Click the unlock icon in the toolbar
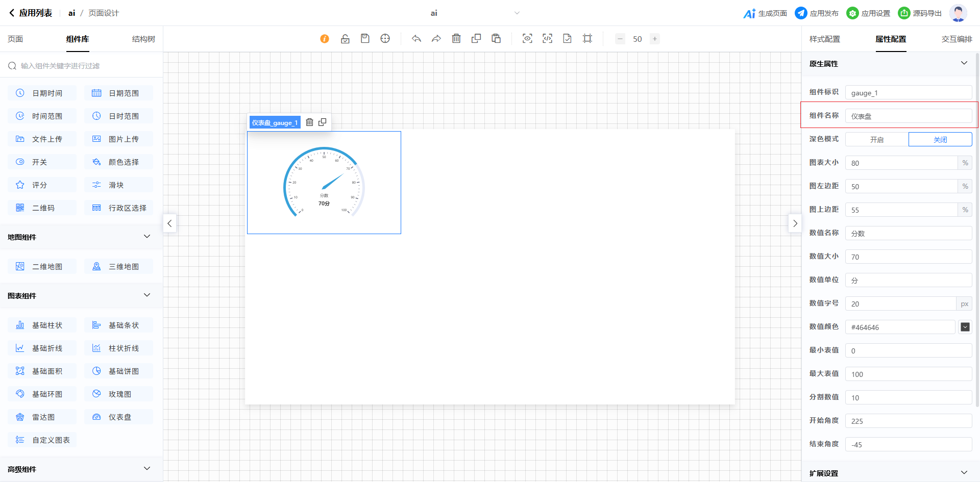Viewport: 980px width, 482px height. pyautogui.click(x=345, y=39)
